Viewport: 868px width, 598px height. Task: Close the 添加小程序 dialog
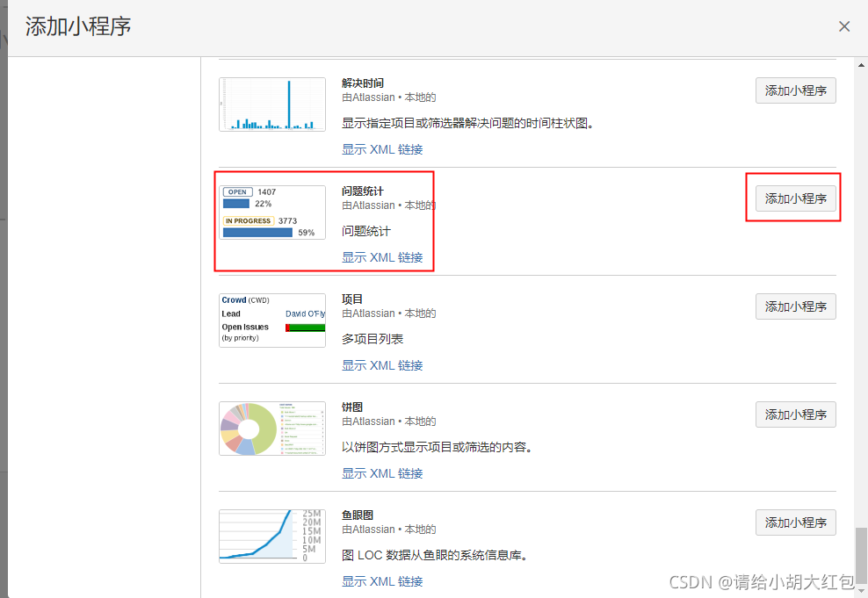(x=843, y=26)
